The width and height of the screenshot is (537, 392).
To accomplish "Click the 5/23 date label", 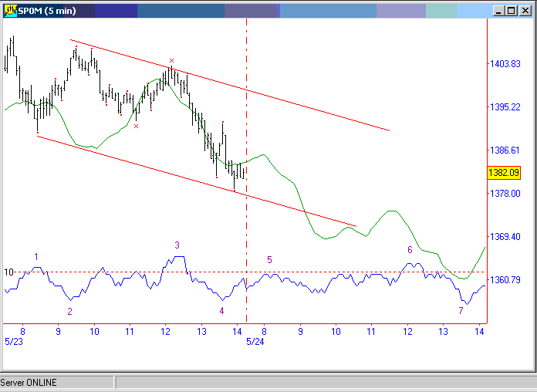I will [12, 340].
